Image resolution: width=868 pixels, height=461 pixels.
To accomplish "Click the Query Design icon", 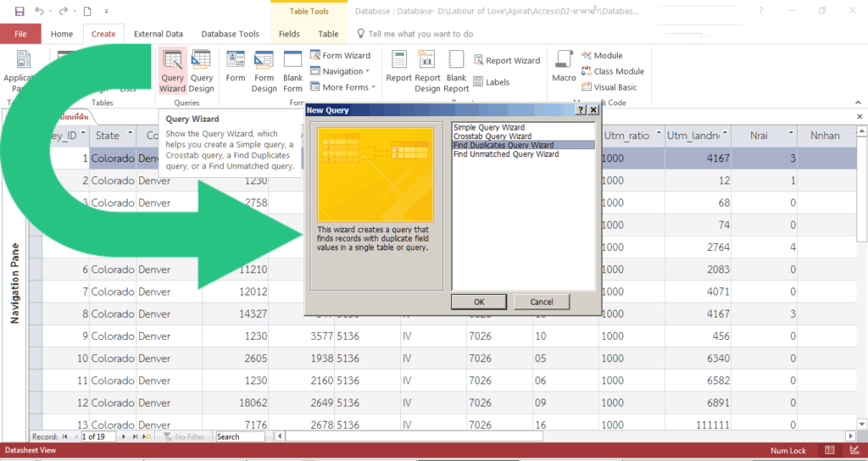I will click(202, 70).
